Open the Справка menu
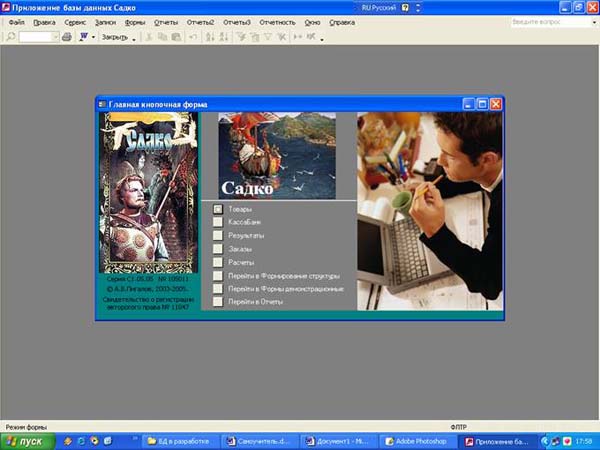 tap(342, 22)
